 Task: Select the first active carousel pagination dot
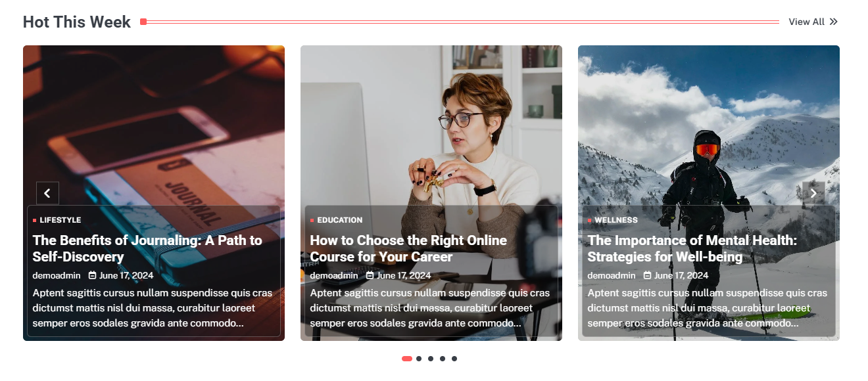tap(407, 359)
